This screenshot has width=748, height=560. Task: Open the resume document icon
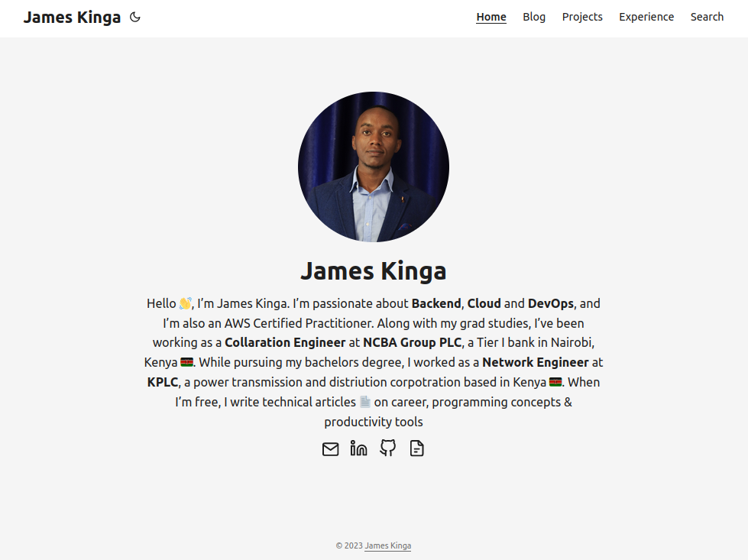417,448
